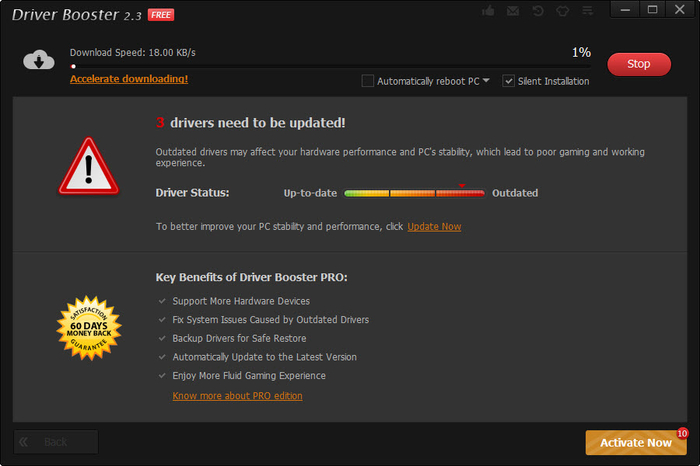Open the Accelerate downloading! link
Image resolution: width=700 pixels, height=466 pixels.
click(129, 79)
